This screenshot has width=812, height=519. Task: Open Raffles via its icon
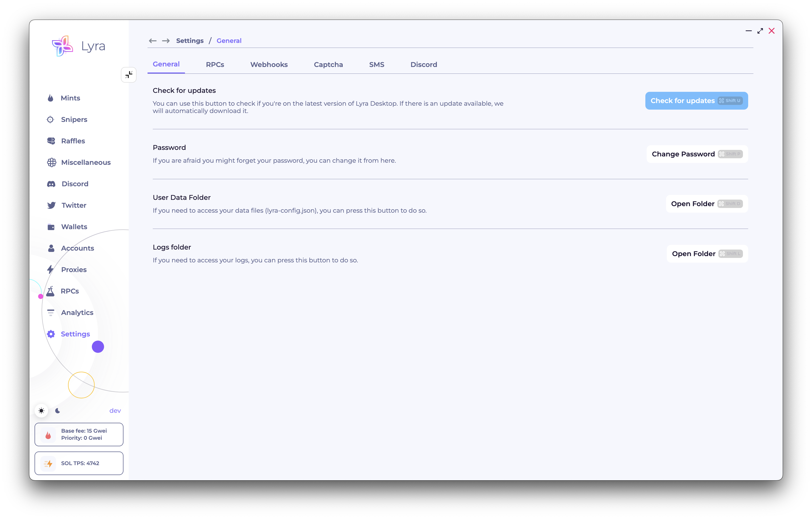(51, 141)
